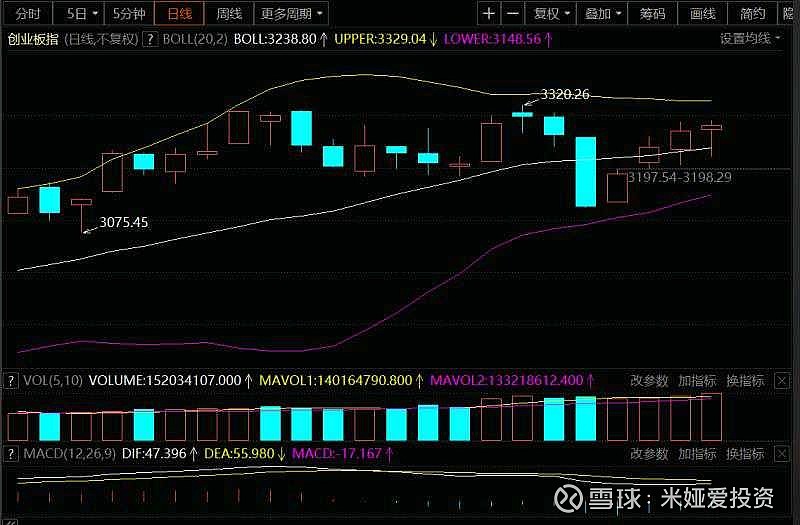The width and height of the screenshot is (800, 525).
Task: Activate the 画线 drawing tool
Action: pos(703,13)
